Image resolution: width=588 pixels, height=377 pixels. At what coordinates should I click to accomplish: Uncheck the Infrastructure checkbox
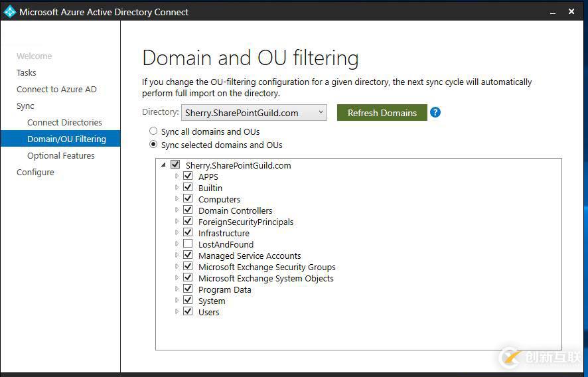188,232
